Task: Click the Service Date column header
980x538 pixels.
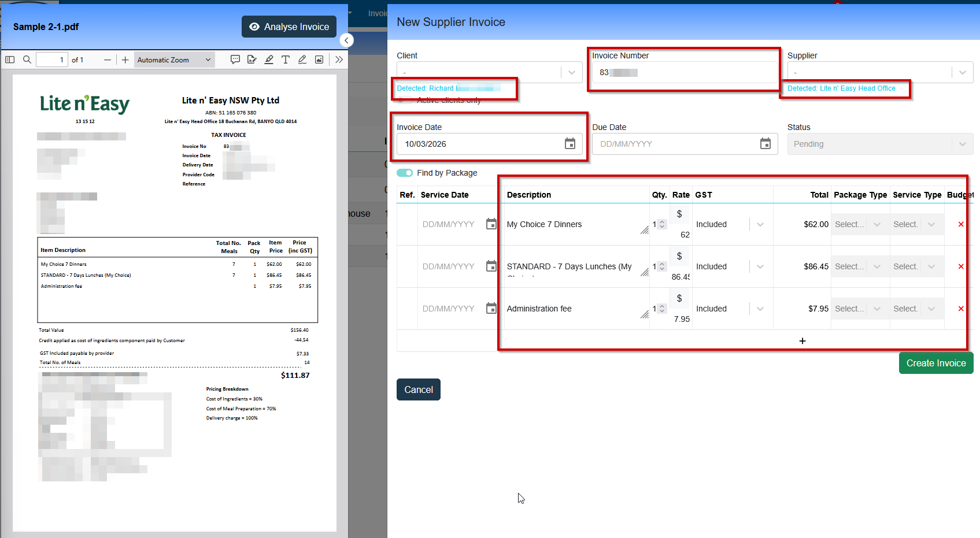Action: [x=445, y=195]
